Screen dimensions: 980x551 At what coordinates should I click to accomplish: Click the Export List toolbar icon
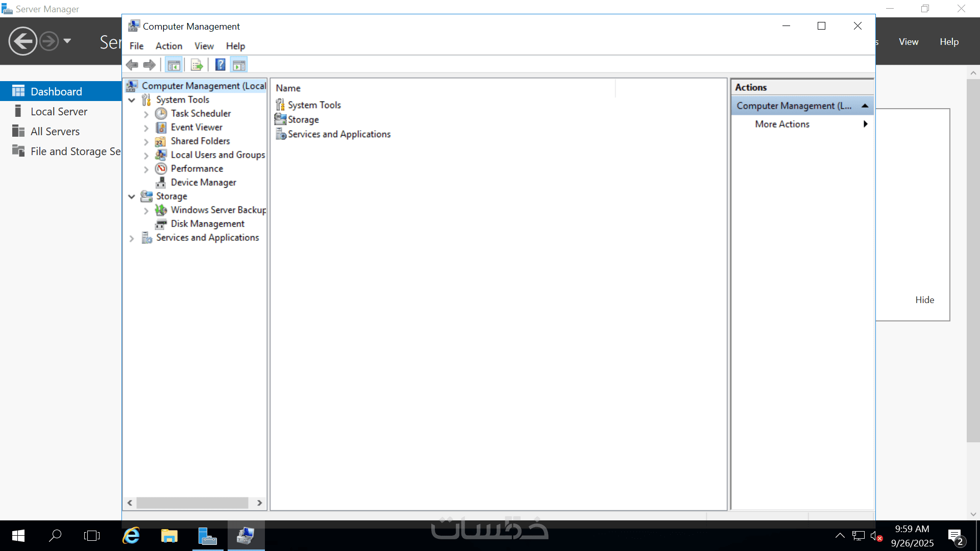coord(197,65)
